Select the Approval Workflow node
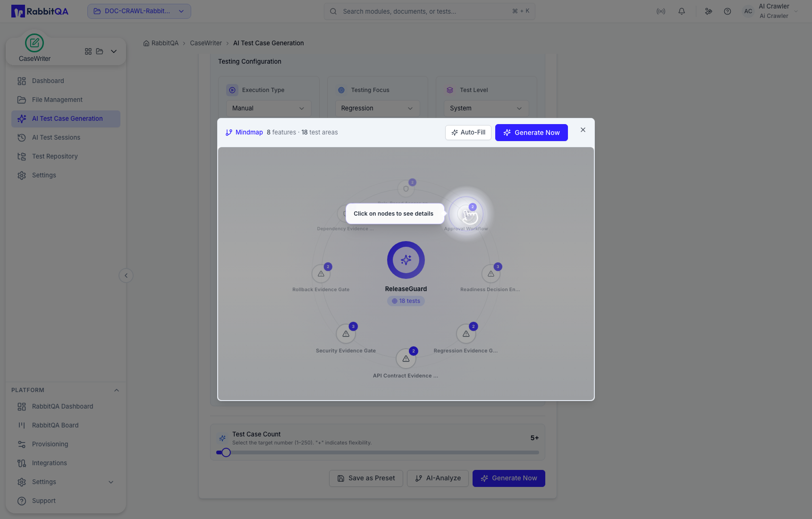 pyautogui.click(x=466, y=214)
